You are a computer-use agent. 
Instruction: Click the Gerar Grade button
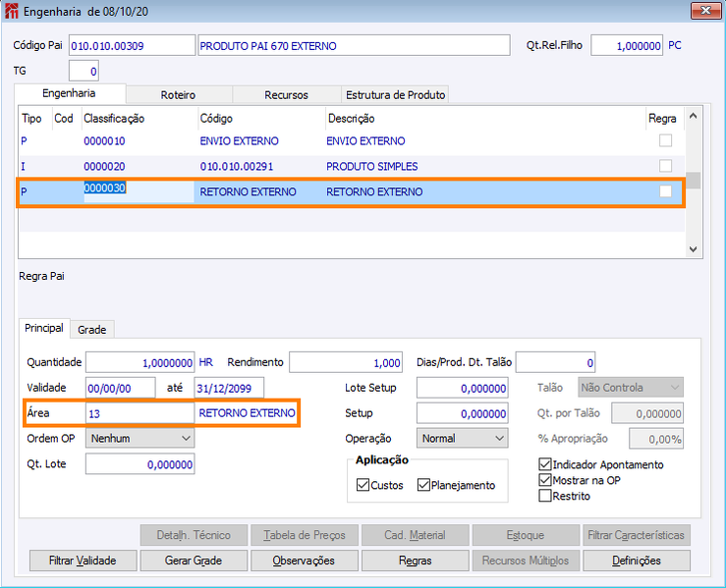click(x=194, y=561)
